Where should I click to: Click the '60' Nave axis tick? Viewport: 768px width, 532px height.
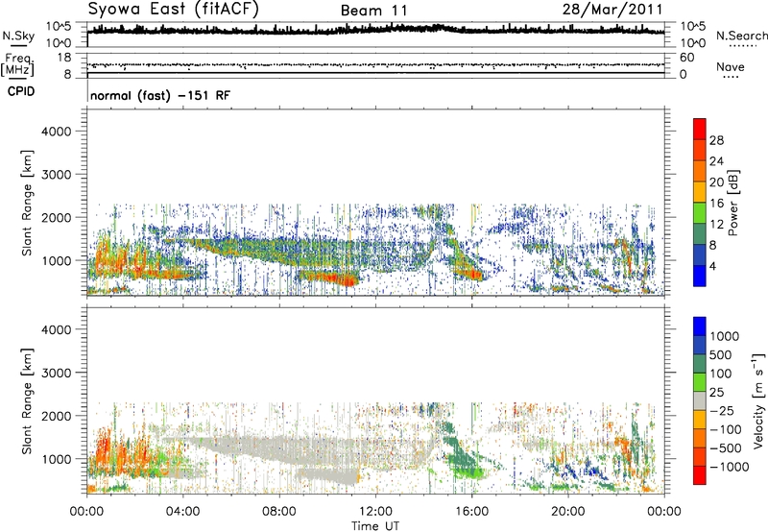coord(686,58)
